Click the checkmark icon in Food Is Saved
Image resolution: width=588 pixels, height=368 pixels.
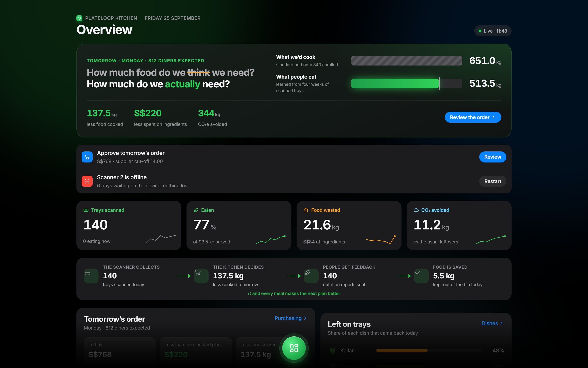pos(418,272)
